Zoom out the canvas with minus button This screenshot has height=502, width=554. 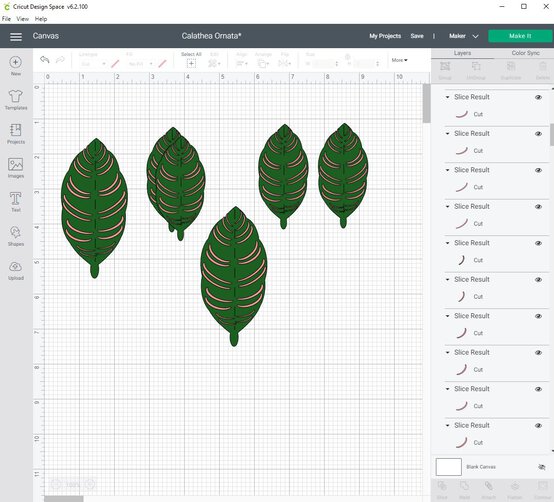coord(56,484)
